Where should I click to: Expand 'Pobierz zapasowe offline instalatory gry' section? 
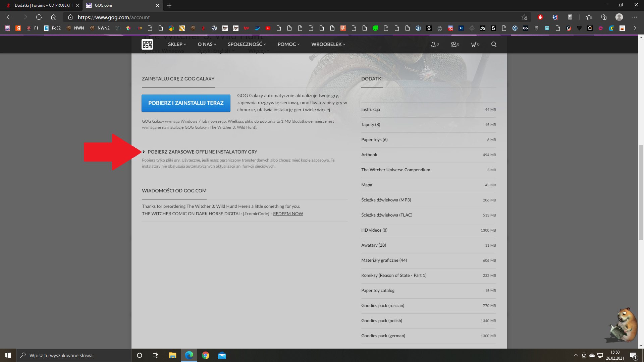(x=200, y=152)
